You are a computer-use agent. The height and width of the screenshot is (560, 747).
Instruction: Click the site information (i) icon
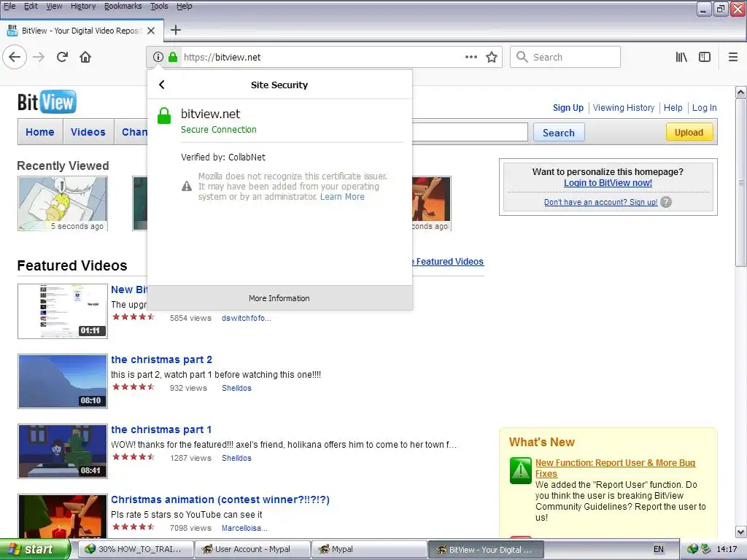tap(158, 57)
